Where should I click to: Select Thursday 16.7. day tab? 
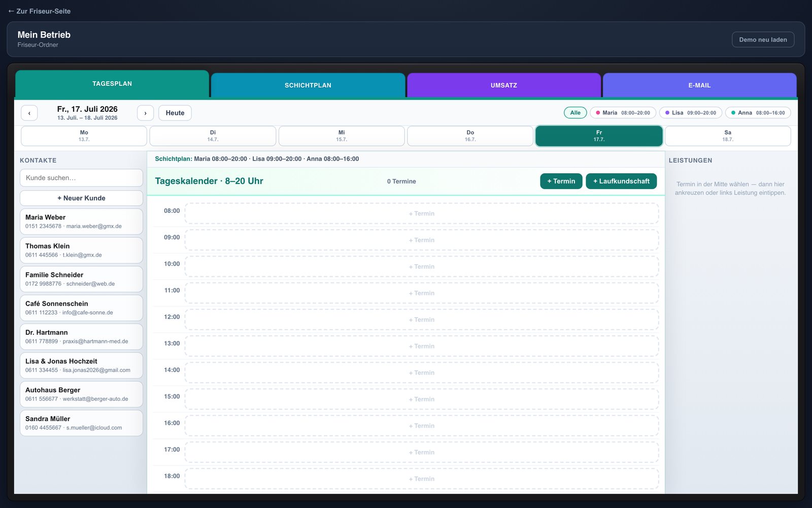[x=470, y=136]
